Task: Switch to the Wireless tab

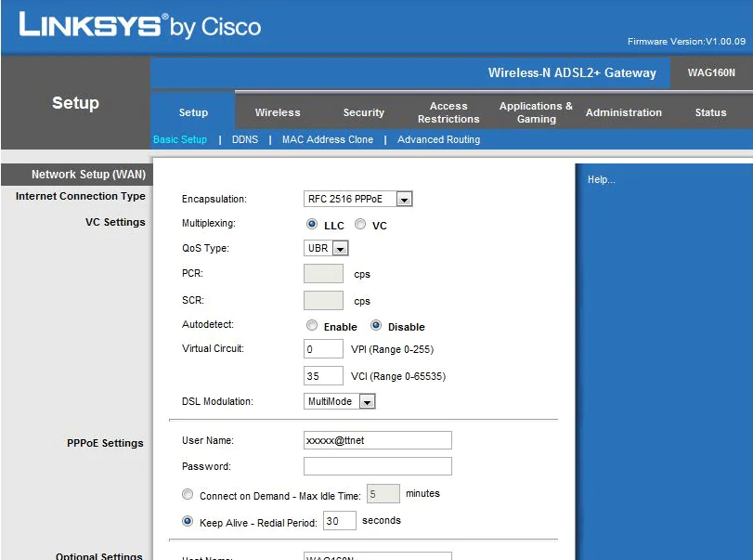Action: pyautogui.click(x=278, y=112)
